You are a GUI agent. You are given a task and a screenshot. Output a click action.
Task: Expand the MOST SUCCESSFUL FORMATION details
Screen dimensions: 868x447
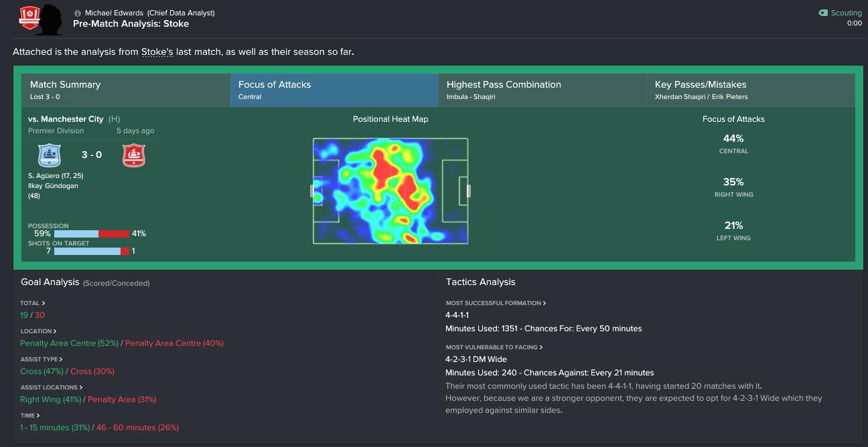496,303
